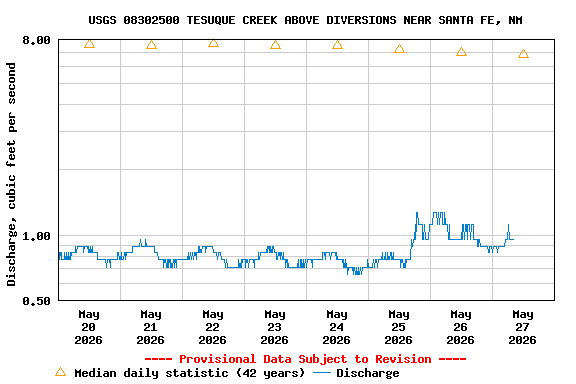Click the chart title 'USGS 08302500 TESUQUE CREEK'

tap(305, 20)
